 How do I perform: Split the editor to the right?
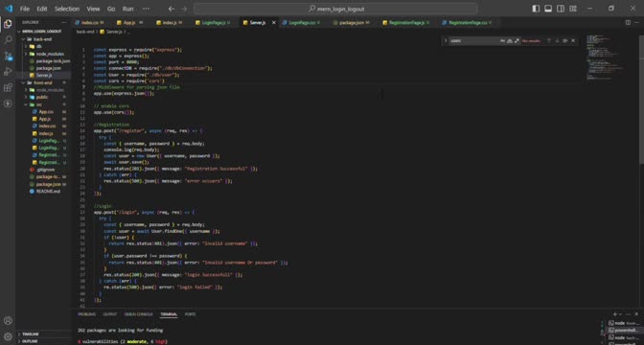(628, 22)
